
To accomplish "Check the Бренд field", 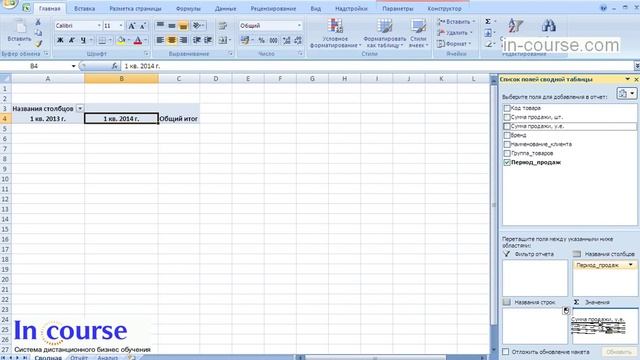I will 507,135.
